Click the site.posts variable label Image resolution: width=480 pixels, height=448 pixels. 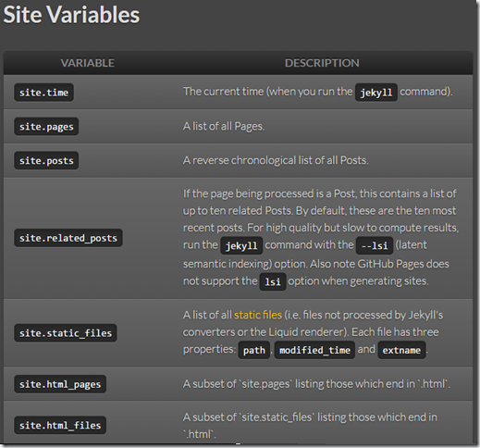pyautogui.click(x=46, y=160)
